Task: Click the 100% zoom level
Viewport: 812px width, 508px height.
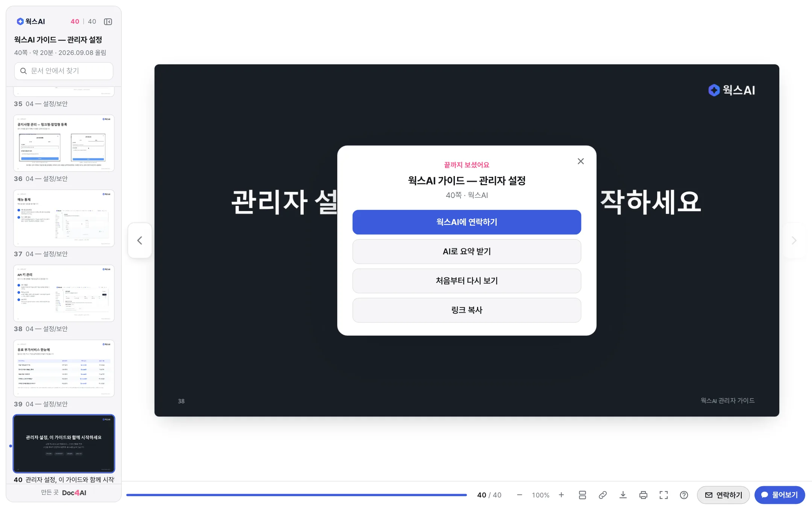Action: pos(541,495)
